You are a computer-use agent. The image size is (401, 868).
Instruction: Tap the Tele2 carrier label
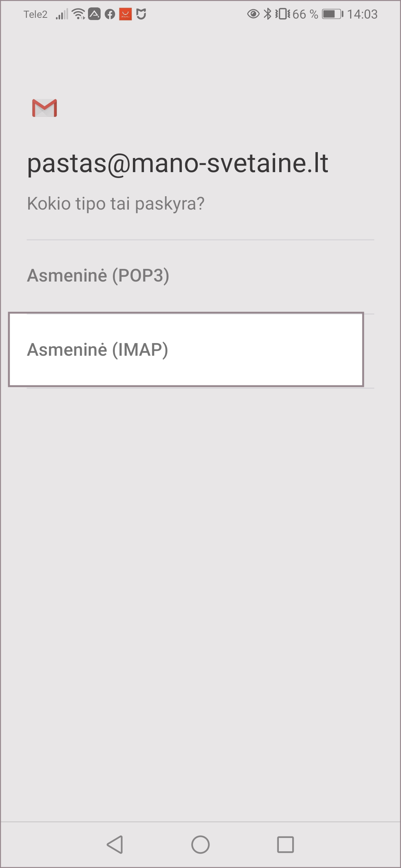coord(36,14)
